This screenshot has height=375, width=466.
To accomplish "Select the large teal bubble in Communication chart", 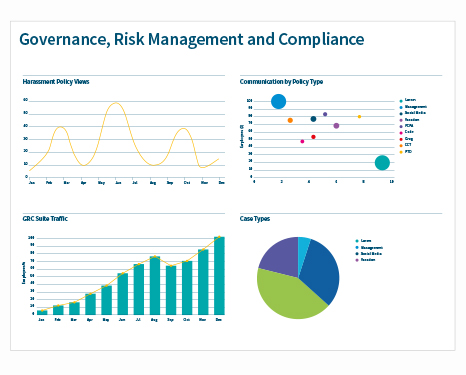I will (382, 163).
